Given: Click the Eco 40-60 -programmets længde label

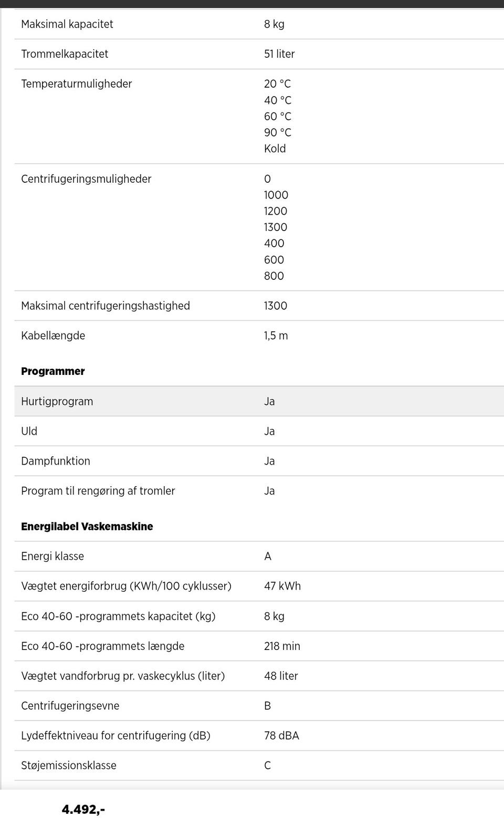Looking at the screenshot, I should click(x=102, y=646).
